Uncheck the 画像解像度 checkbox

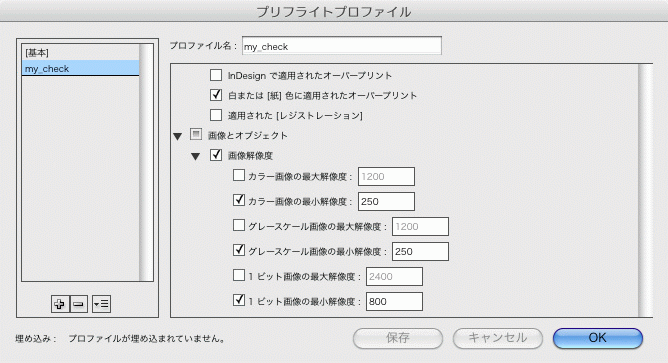click(x=216, y=155)
